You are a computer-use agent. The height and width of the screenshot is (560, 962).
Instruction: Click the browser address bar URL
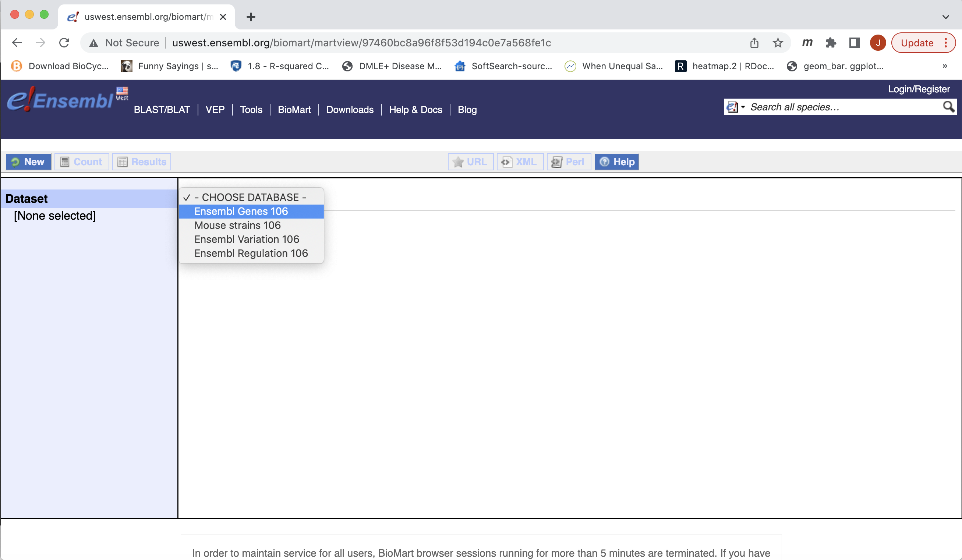[361, 43]
